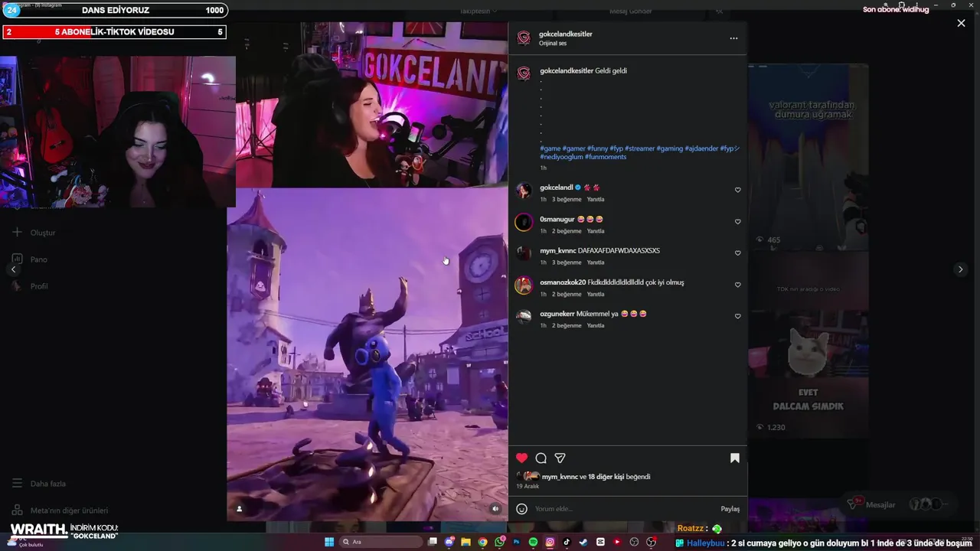Image resolution: width=980 pixels, height=551 pixels.
Task: Toggle the bookmark save icon
Action: click(x=734, y=458)
